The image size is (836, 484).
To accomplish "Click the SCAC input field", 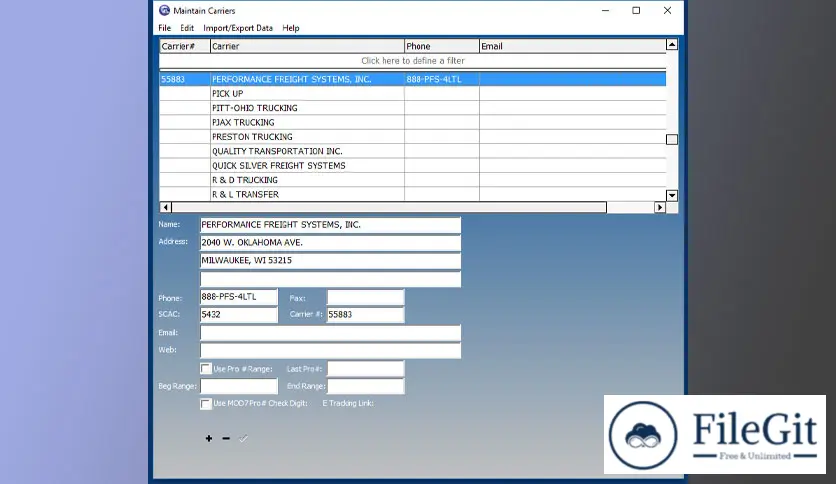I will (238, 314).
